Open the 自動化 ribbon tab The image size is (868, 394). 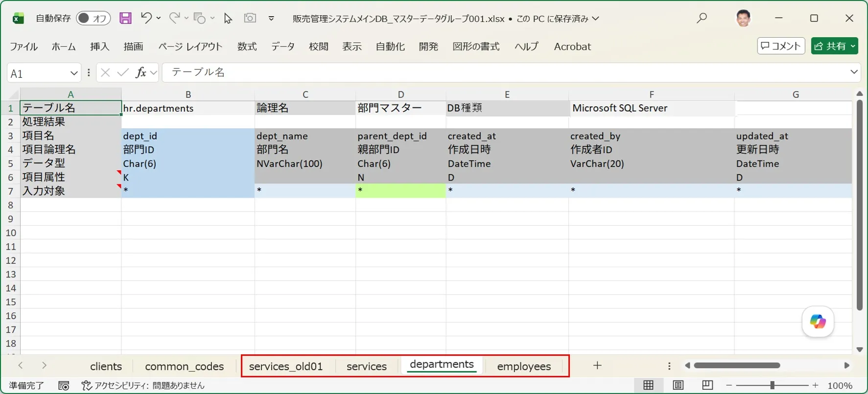(x=390, y=46)
